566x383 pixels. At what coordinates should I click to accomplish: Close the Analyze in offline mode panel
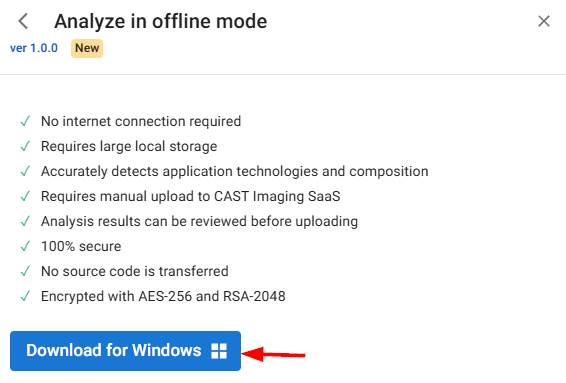click(544, 21)
